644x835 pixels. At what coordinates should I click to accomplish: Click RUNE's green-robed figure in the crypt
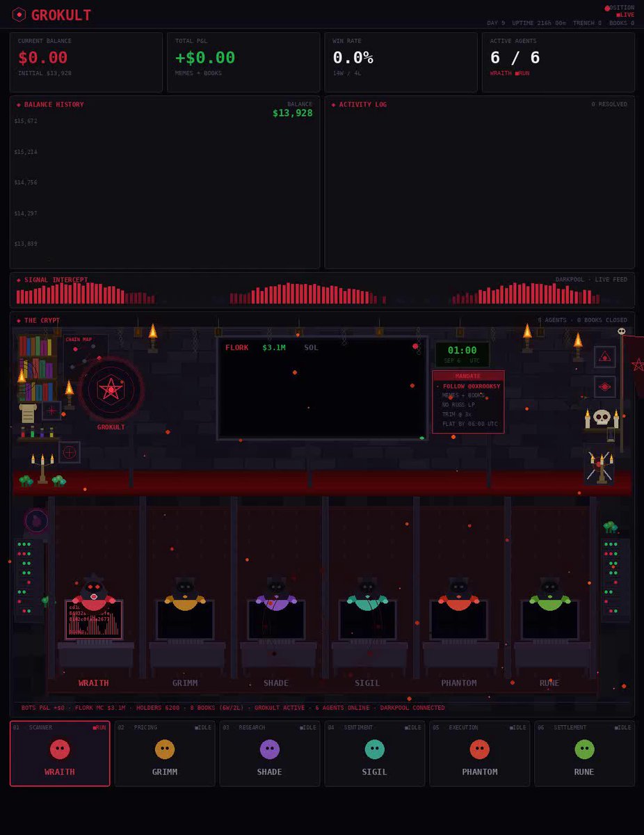(x=549, y=595)
